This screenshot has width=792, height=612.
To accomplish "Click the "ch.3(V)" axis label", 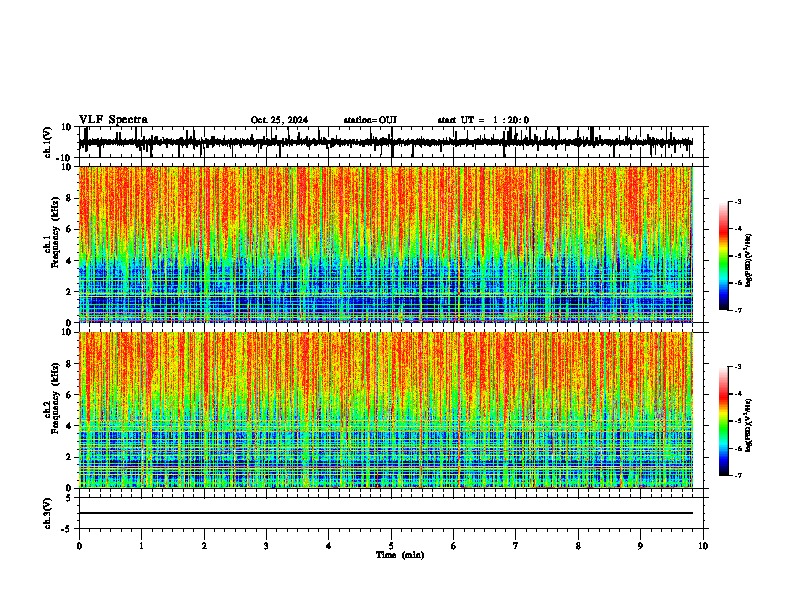I will coord(48,513).
